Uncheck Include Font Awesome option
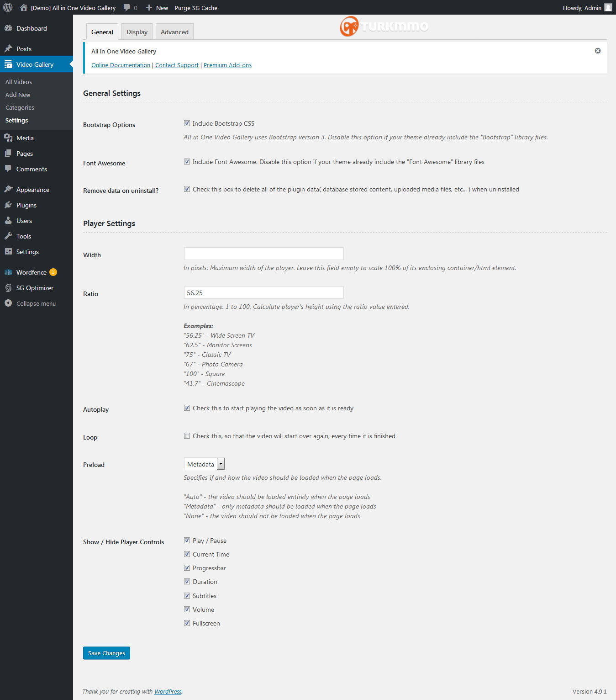The image size is (616, 700). tap(187, 161)
